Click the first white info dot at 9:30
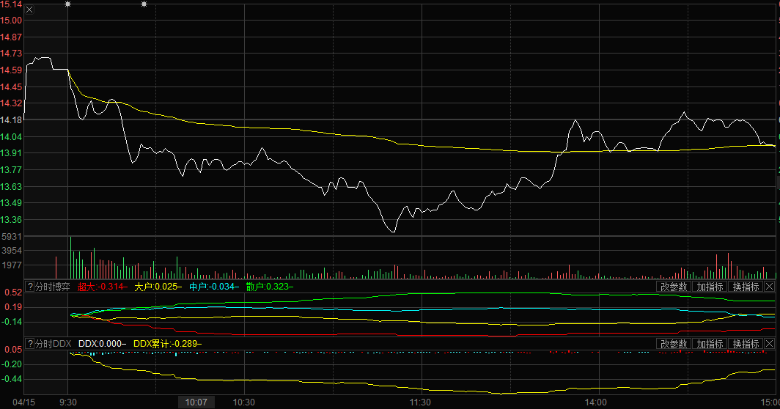 tap(68, 4)
